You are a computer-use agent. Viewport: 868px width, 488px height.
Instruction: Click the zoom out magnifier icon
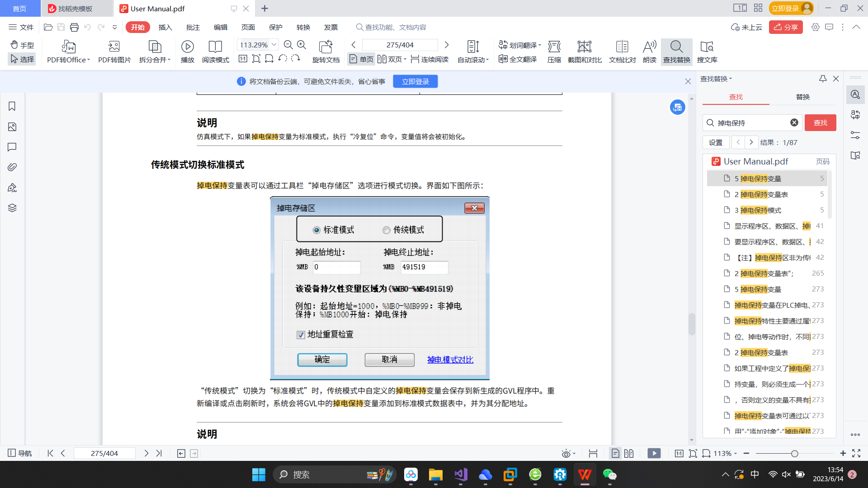point(288,45)
